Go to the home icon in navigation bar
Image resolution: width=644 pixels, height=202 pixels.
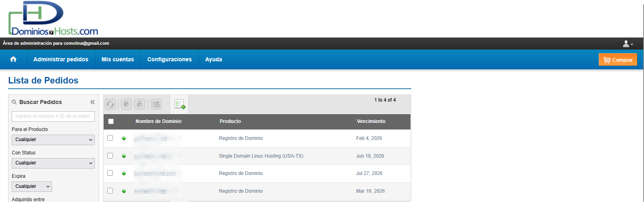pyautogui.click(x=13, y=59)
